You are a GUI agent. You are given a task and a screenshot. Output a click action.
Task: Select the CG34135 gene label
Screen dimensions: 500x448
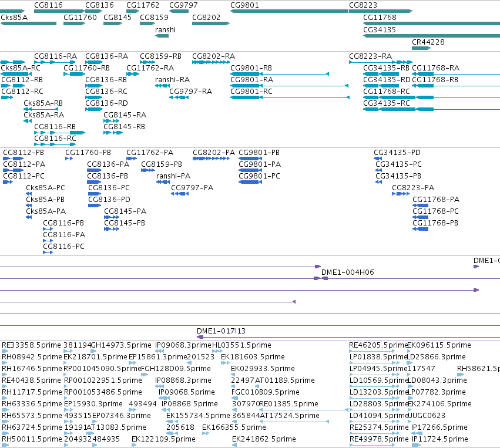[x=380, y=30]
